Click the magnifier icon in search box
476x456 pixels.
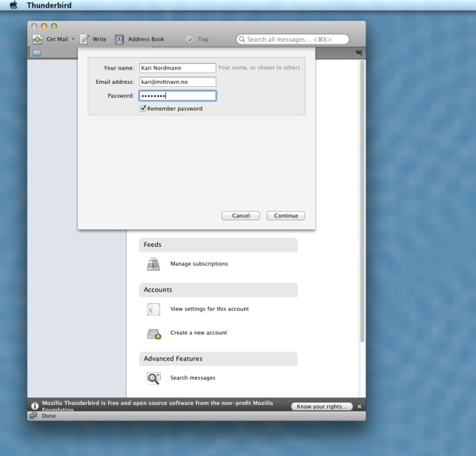coord(242,39)
